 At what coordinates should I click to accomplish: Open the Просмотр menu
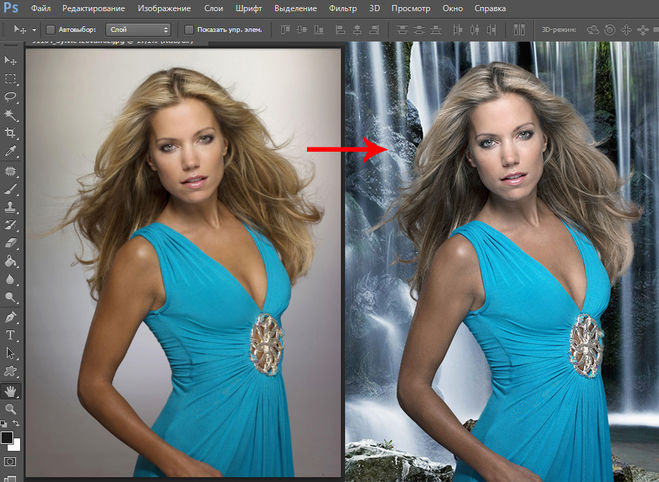point(411,8)
